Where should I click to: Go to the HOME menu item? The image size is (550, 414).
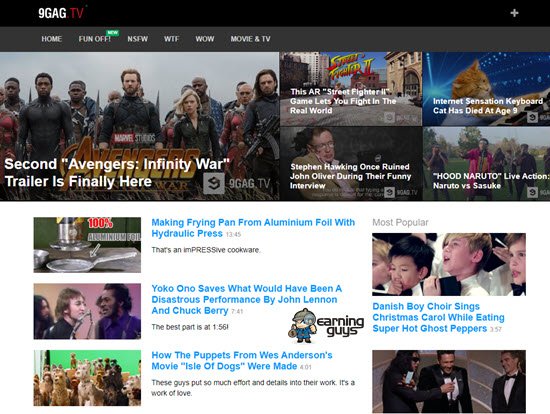(x=52, y=39)
